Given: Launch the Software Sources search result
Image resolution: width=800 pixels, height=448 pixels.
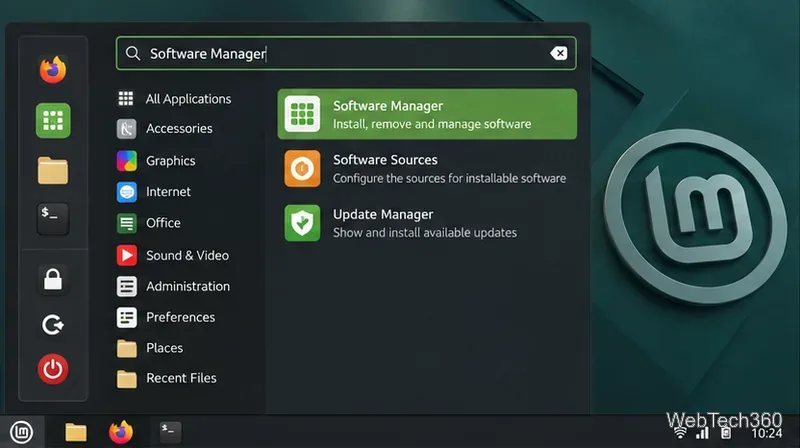Looking at the screenshot, I should coord(427,168).
